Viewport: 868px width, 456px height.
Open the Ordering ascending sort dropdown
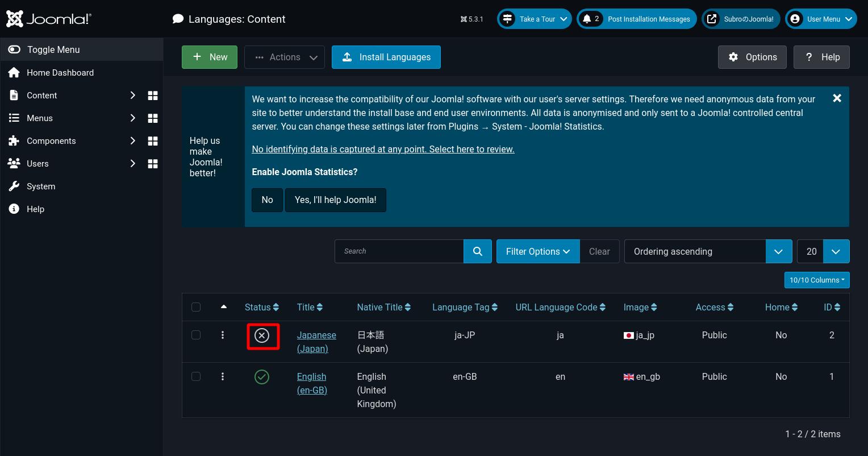point(708,251)
